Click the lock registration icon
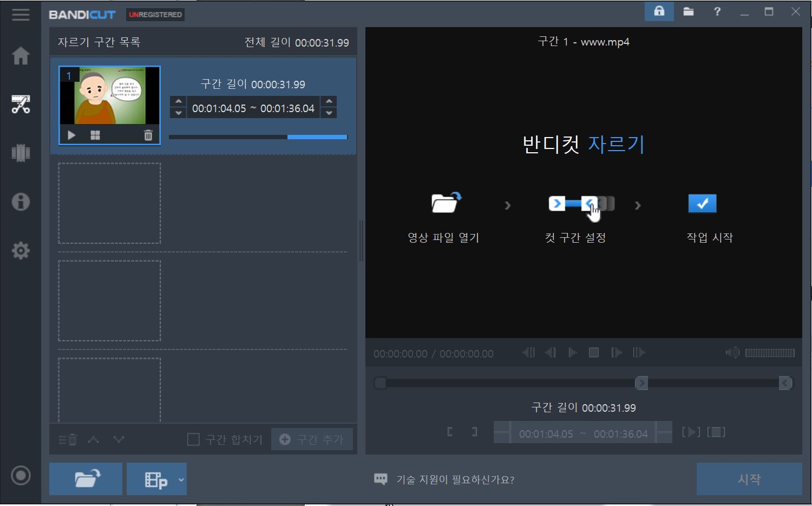 659,11
